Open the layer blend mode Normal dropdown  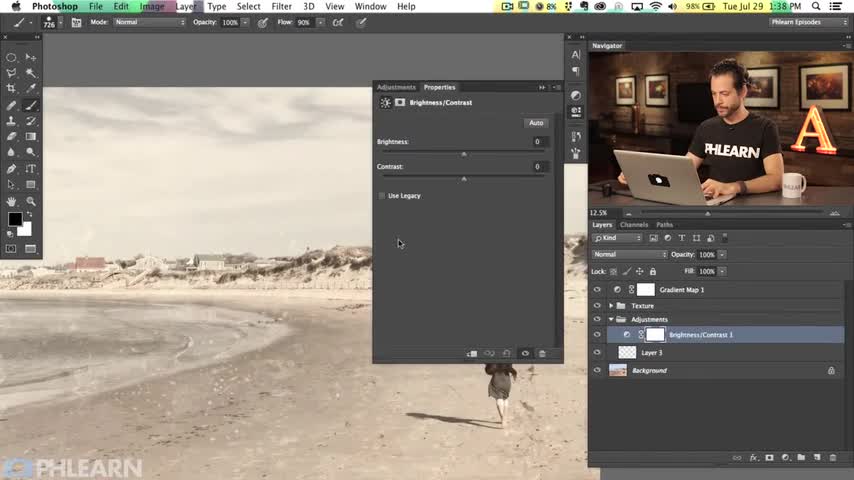coord(629,255)
